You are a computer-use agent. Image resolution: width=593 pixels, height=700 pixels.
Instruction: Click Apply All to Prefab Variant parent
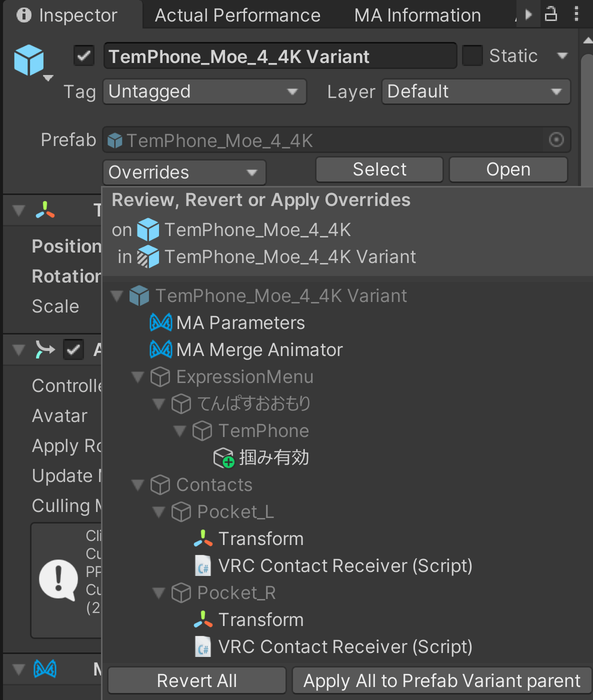(x=442, y=680)
